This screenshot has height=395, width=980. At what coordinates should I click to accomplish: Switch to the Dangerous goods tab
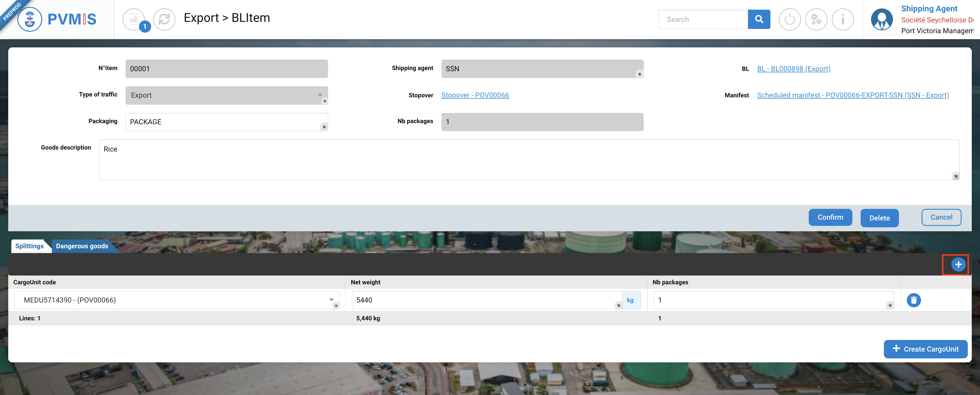(82, 246)
